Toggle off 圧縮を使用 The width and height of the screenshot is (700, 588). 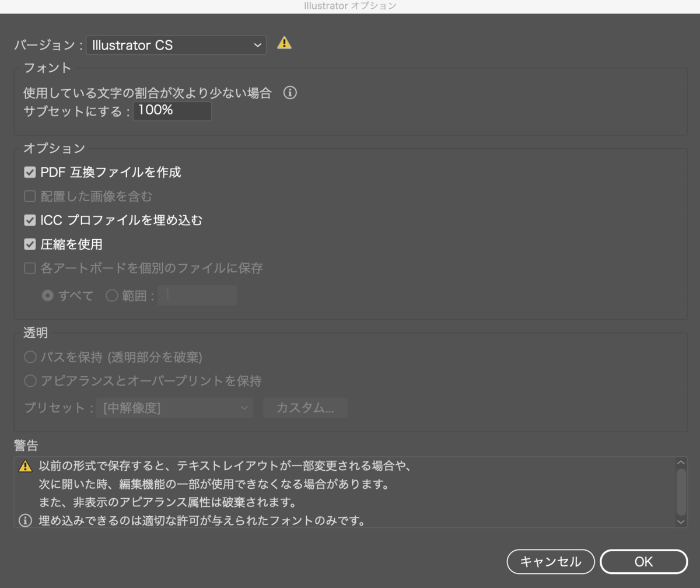pos(29,244)
